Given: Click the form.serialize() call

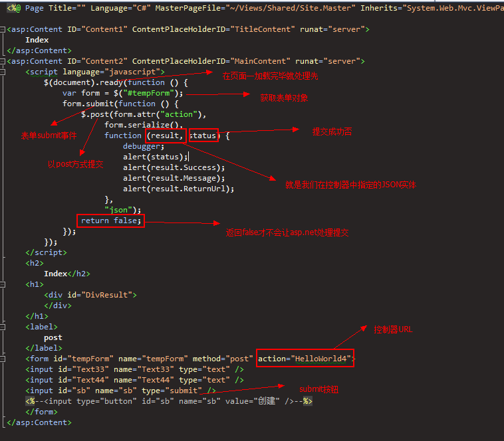Looking at the screenshot, I should [143, 125].
